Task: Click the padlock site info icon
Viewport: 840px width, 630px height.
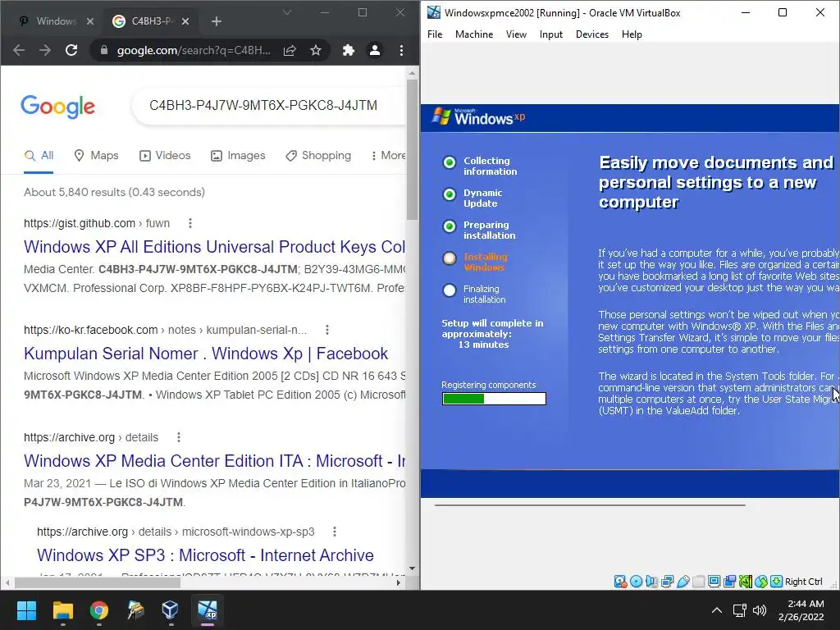Action: pos(104,50)
